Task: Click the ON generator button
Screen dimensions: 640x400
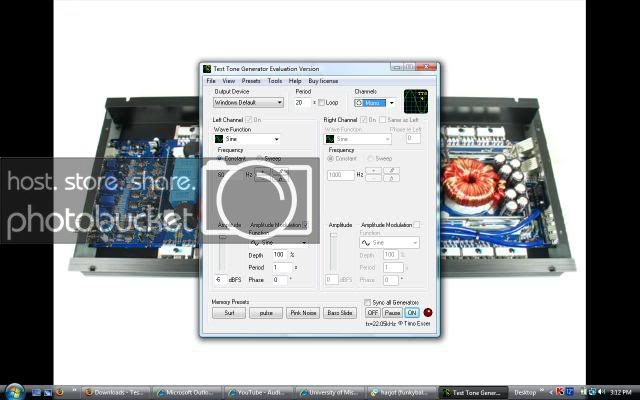Action: click(x=412, y=313)
